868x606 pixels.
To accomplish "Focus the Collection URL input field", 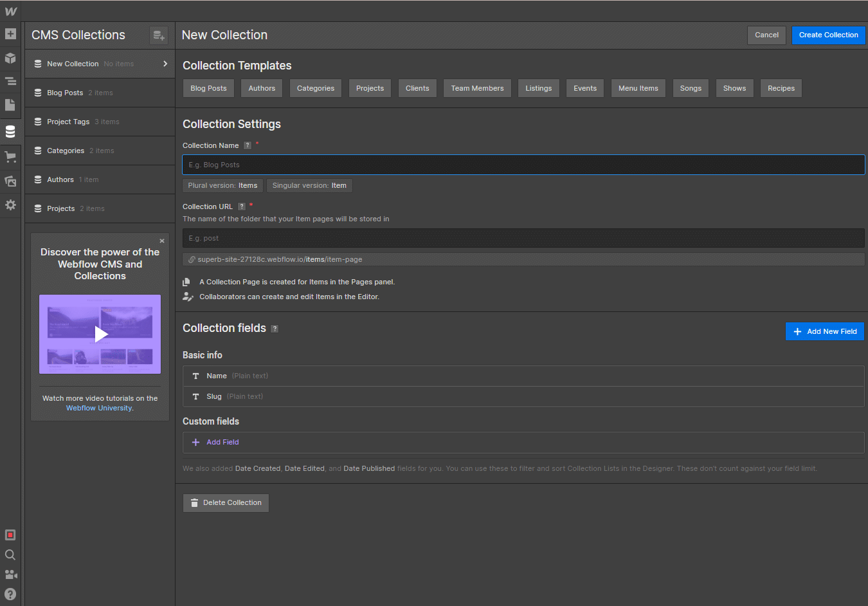I will pyautogui.click(x=523, y=238).
